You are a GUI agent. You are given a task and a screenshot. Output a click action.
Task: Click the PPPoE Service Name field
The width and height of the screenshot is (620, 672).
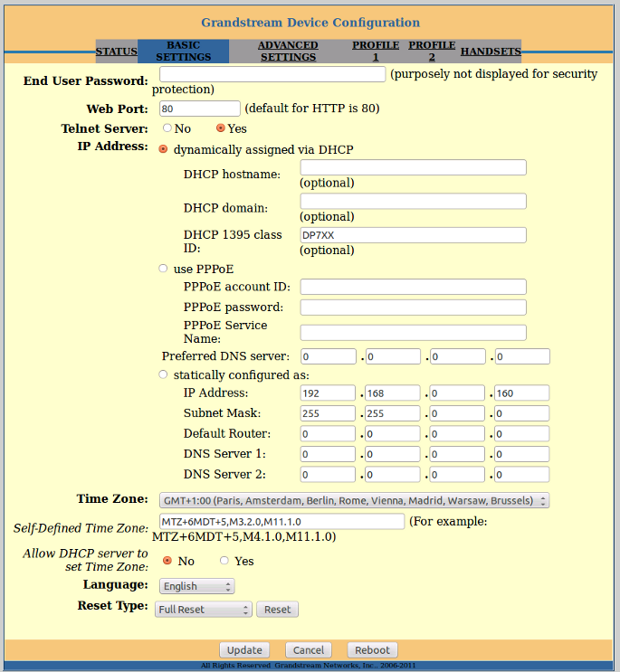click(414, 333)
